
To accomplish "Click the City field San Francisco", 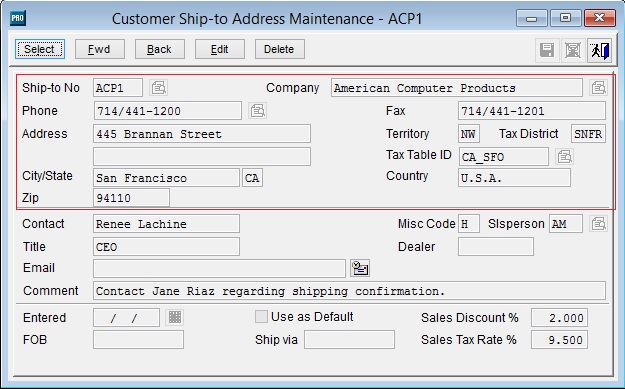I will click(167, 178).
